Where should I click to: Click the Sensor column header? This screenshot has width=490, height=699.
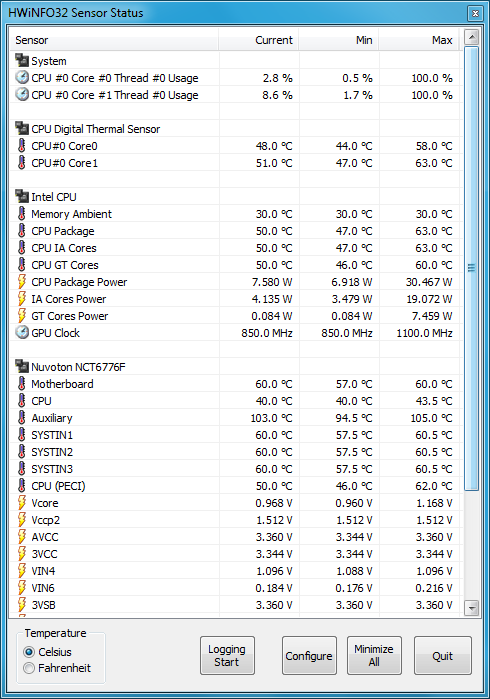[x=114, y=40]
